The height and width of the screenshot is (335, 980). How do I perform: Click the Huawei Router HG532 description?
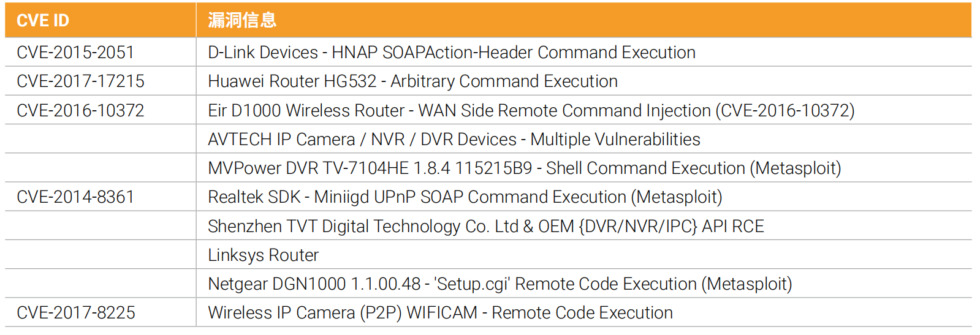[412, 81]
